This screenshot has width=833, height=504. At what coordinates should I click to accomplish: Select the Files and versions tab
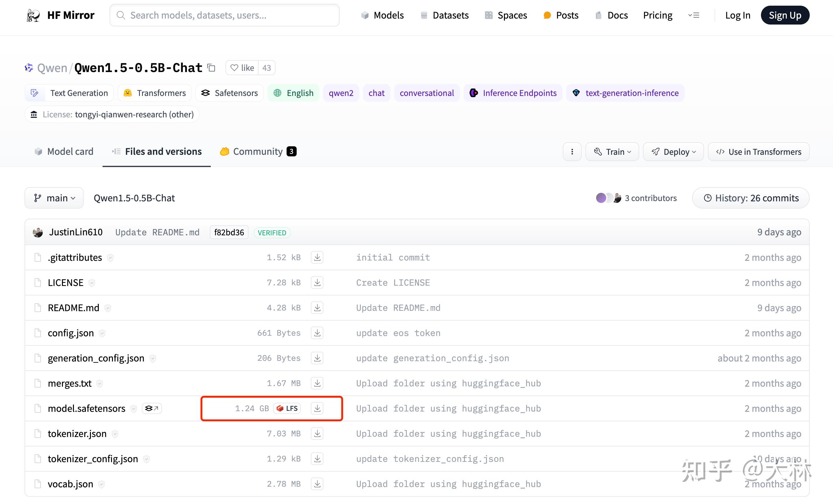pos(157,151)
